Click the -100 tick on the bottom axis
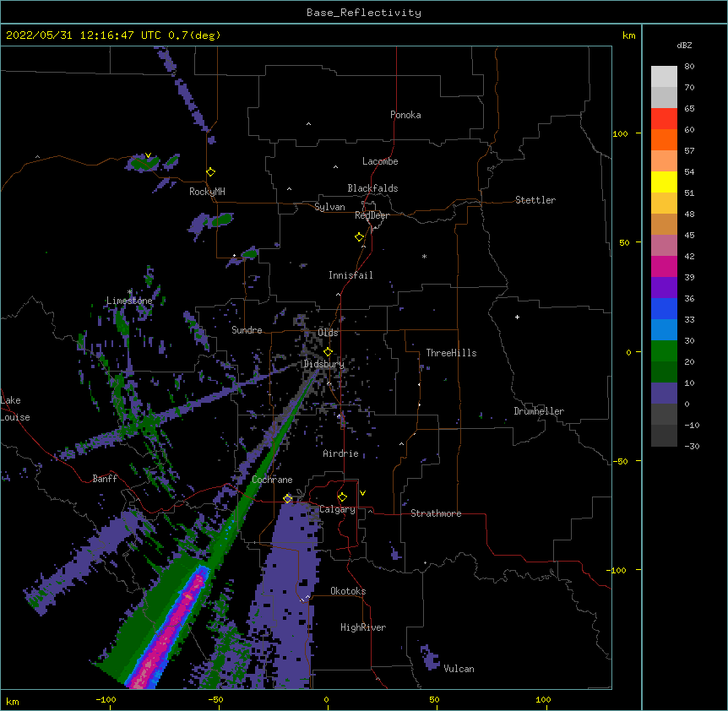 pos(106,699)
